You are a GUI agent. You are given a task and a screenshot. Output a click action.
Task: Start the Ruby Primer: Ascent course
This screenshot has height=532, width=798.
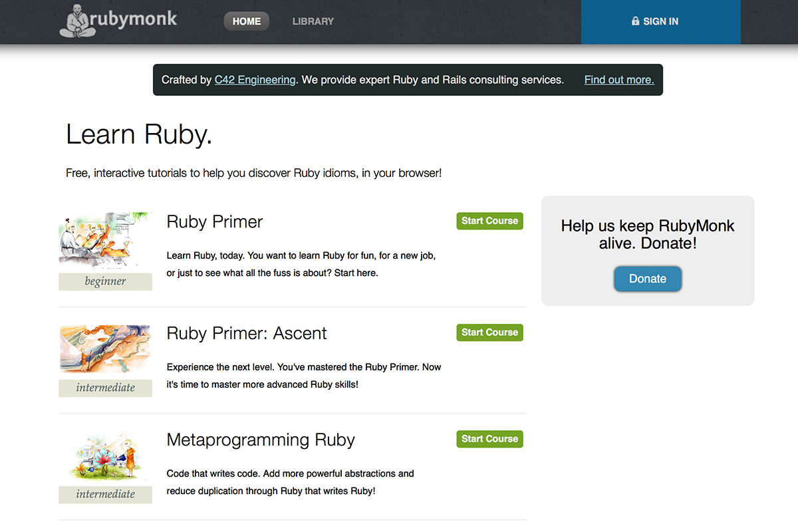(489, 332)
